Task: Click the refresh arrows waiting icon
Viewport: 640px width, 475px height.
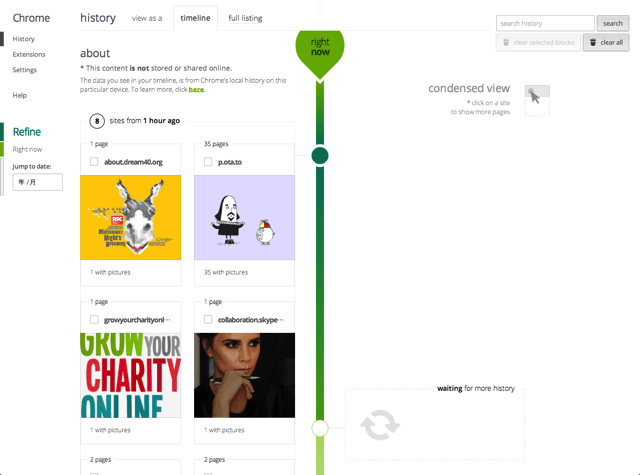Action: tap(380, 425)
